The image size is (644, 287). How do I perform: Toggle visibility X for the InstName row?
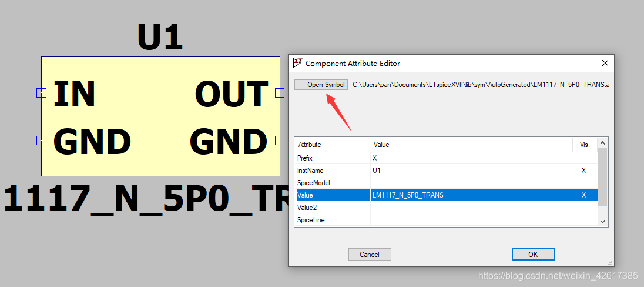coord(583,170)
